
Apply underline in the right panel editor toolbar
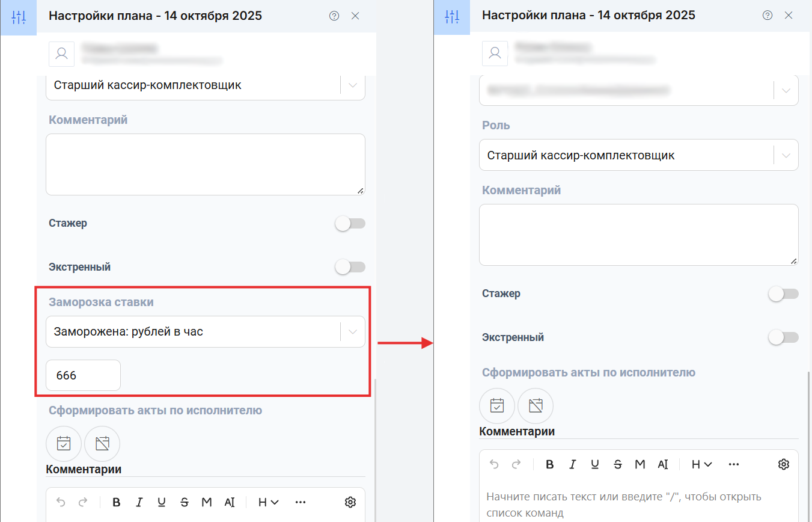click(x=595, y=464)
